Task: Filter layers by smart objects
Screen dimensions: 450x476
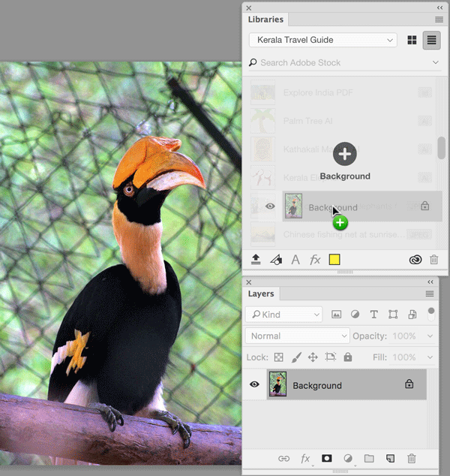Action: 412,315
